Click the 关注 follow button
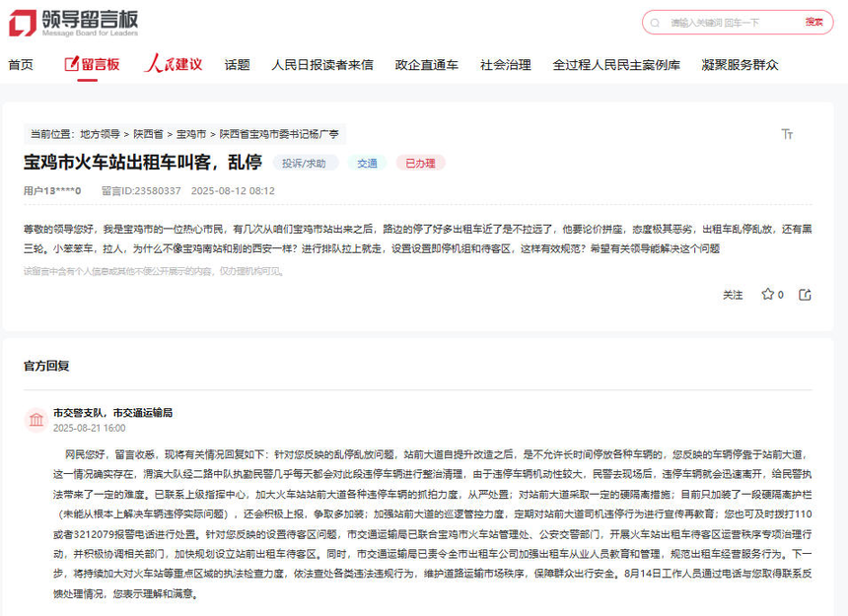This screenshot has width=848, height=616. tap(733, 295)
